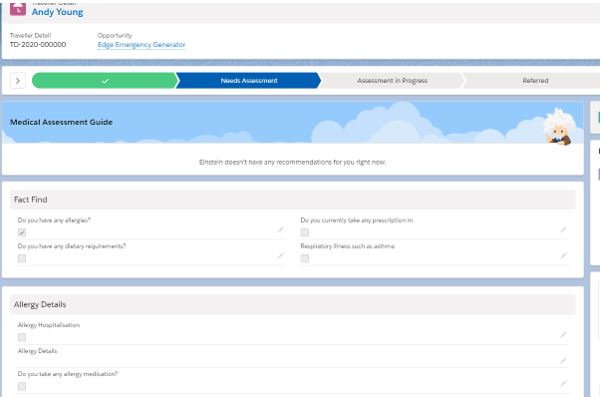Open the Edge Emergency Generator opportunity link
The image size is (602, 397).
coord(141,45)
